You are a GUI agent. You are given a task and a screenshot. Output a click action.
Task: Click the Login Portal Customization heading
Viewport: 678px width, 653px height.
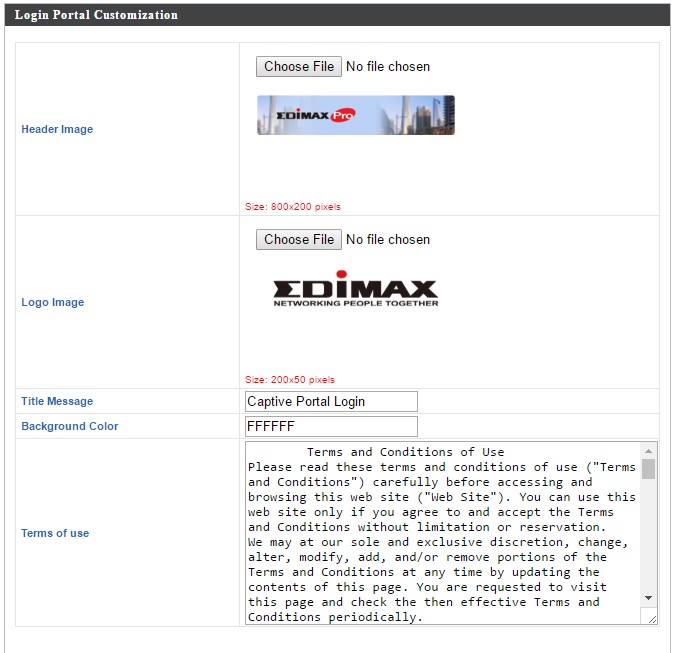(x=96, y=15)
